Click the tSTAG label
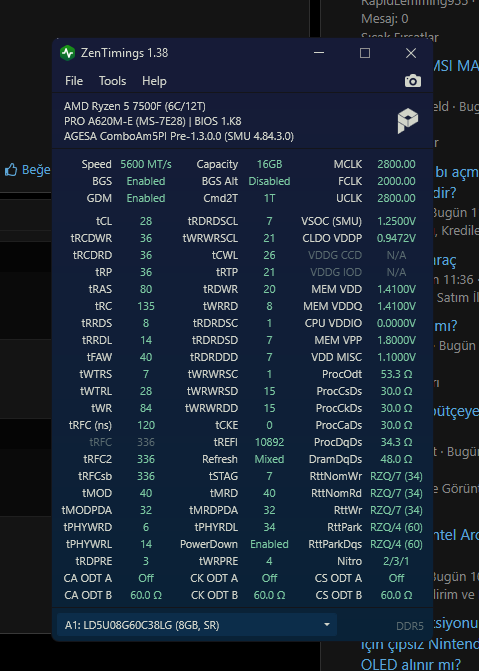479x671 pixels. 224,476
